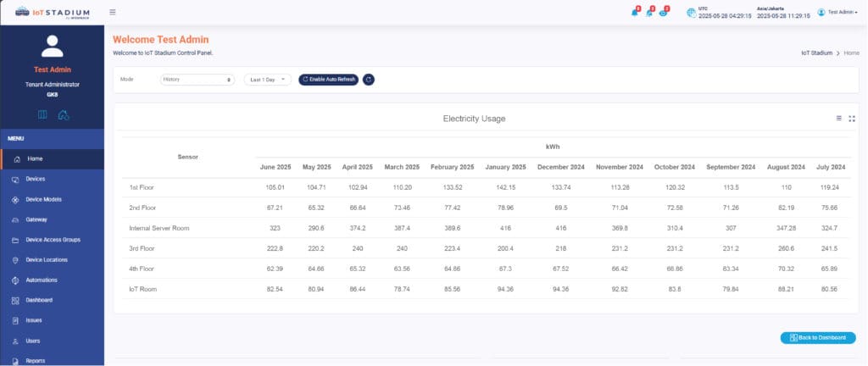The width and height of the screenshot is (868, 366).
Task: Open the chart hamburger options icon
Action: pyautogui.click(x=839, y=119)
